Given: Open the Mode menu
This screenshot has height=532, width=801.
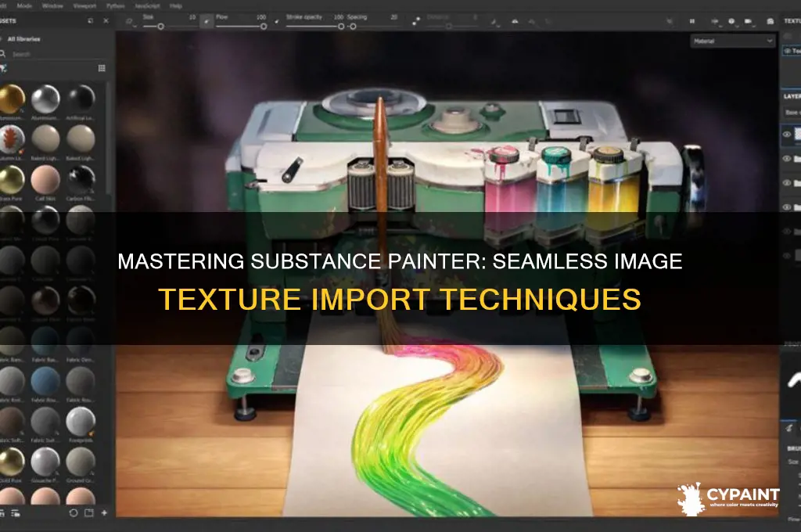Looking at the screenshot, I should point(24,5).
